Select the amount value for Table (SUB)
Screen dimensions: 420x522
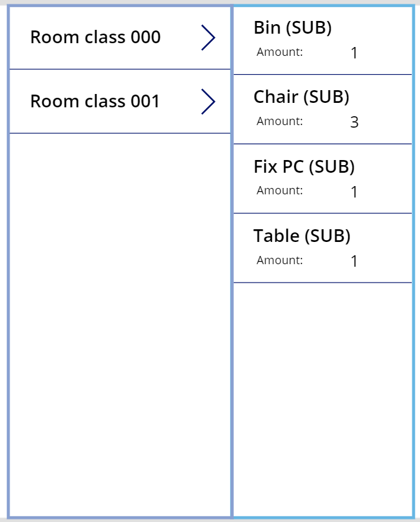[x=354, y=261]
